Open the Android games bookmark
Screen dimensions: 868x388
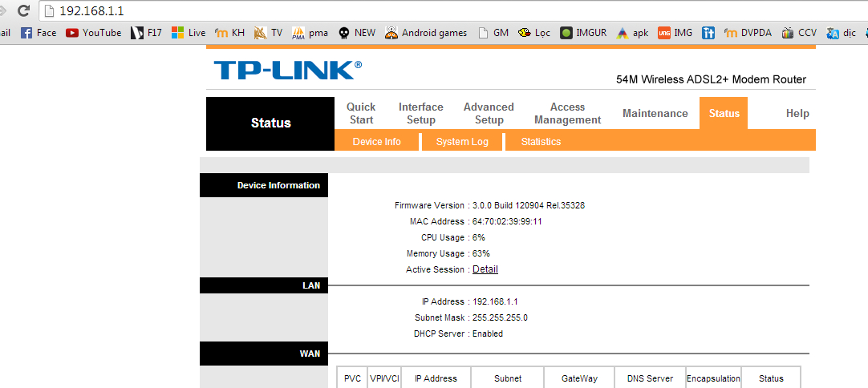426,33
